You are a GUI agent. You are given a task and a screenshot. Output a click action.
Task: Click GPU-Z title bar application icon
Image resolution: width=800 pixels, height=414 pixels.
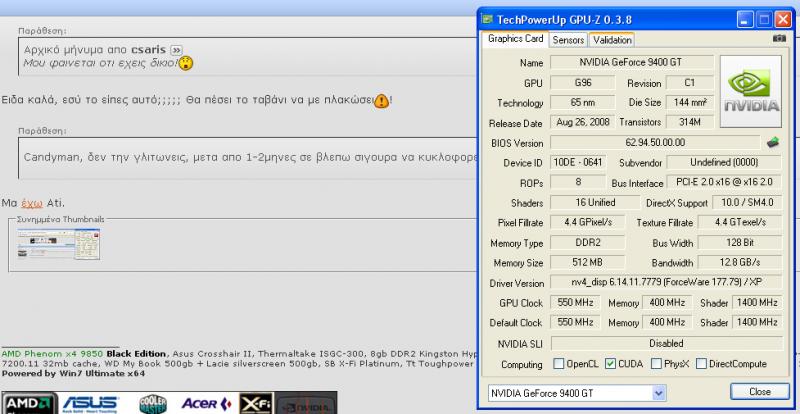[x=487, y=19]
